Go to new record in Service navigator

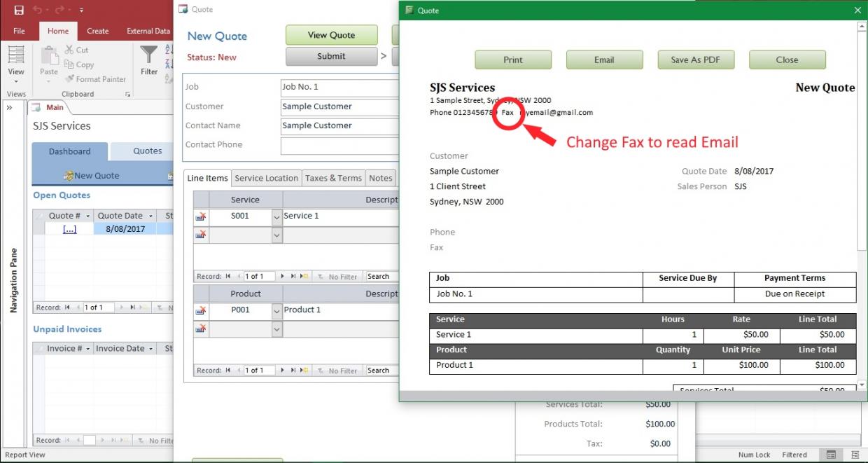pos(304,277)
